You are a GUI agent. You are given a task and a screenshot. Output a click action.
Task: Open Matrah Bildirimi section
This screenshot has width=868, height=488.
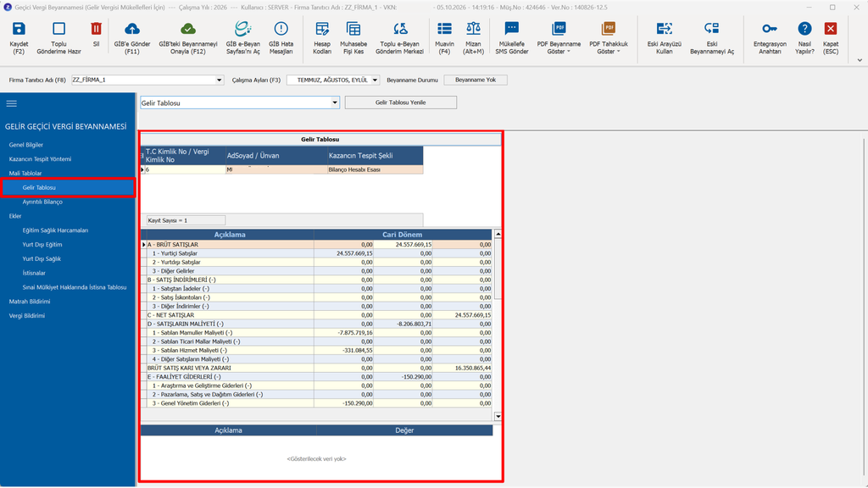[x=30, y=302]
